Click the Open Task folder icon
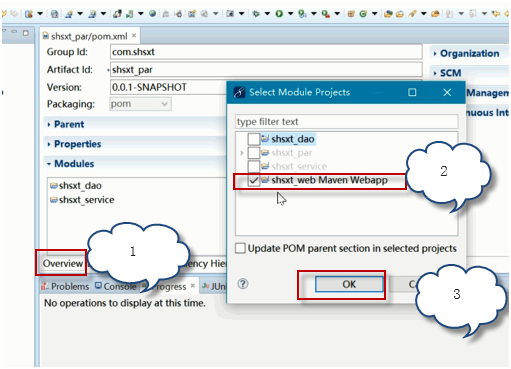Screen dimensions: 511x369 coord(400,14)
